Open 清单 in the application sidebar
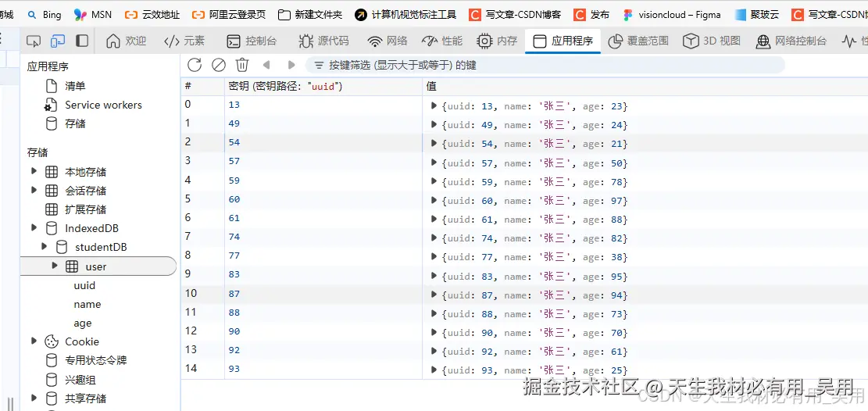The height and width of the screenshot is (411, 868). pyautogui.click(x=75, y=87)
